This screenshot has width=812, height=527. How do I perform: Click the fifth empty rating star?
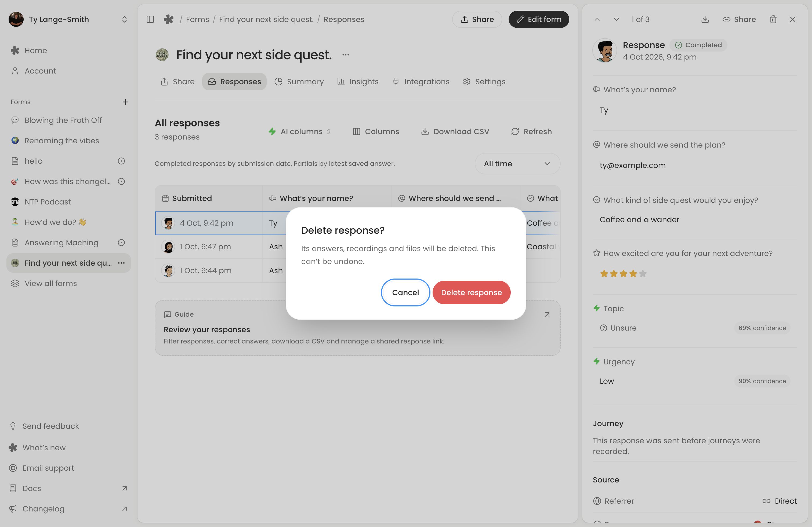643,273
